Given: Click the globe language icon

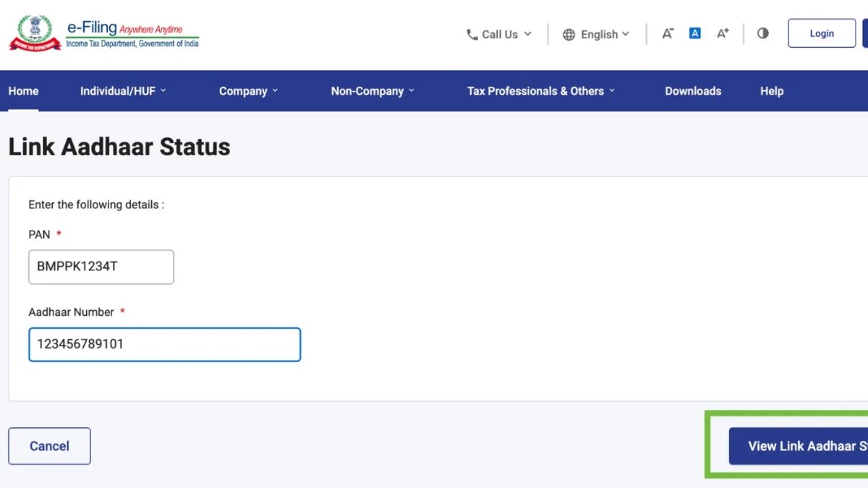Looking at the screenshot, I should [569, 34].
